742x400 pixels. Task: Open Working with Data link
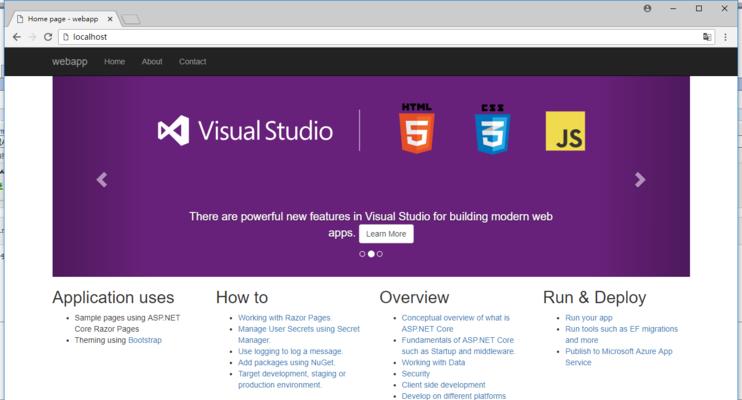click(x=433, y=363)
